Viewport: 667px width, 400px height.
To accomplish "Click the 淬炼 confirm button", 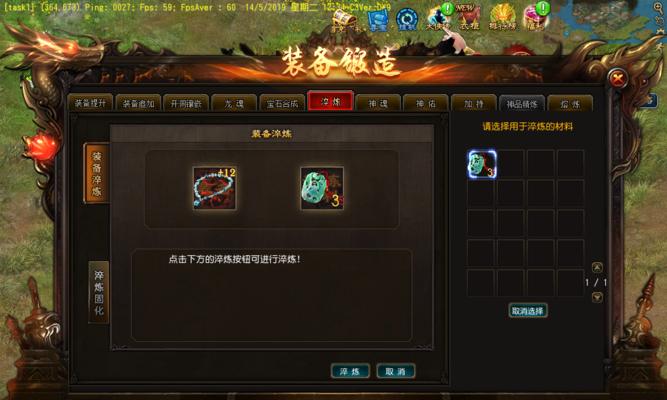I will tap(350, 371).
